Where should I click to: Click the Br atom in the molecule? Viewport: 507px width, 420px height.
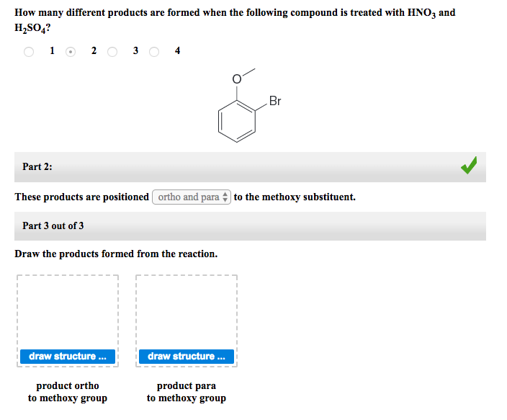click(x=275, y=101)
